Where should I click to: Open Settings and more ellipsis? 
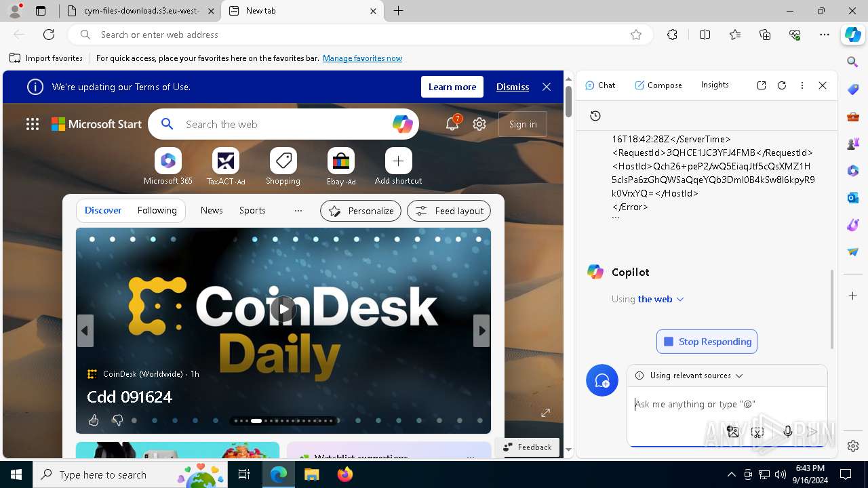click(x=825, y=35)
